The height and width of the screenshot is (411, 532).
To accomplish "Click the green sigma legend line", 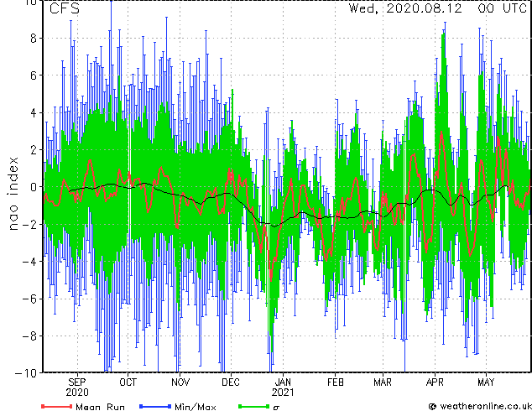I will tap(254, 406).
